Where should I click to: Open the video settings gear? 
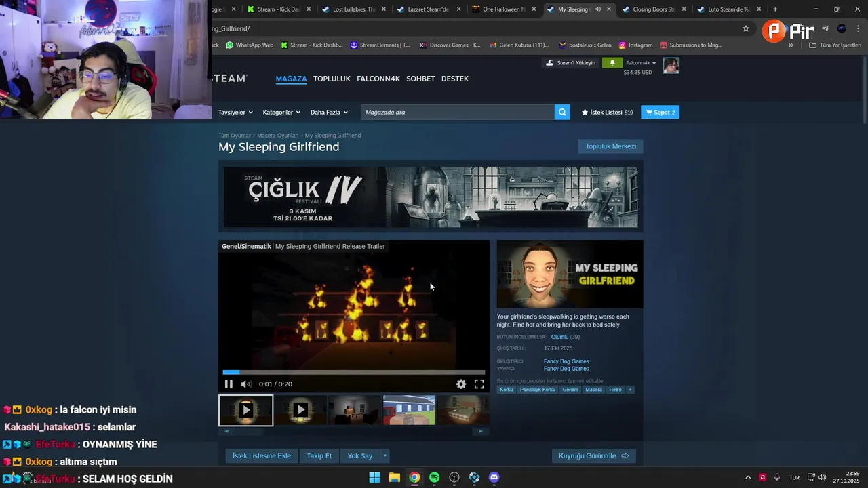[461, 384]
